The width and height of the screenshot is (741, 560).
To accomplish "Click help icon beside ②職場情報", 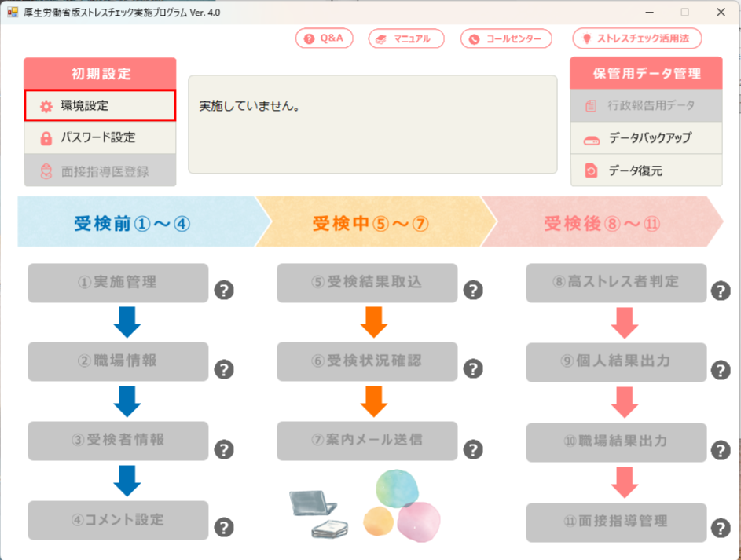I will (x=224, y=370).
